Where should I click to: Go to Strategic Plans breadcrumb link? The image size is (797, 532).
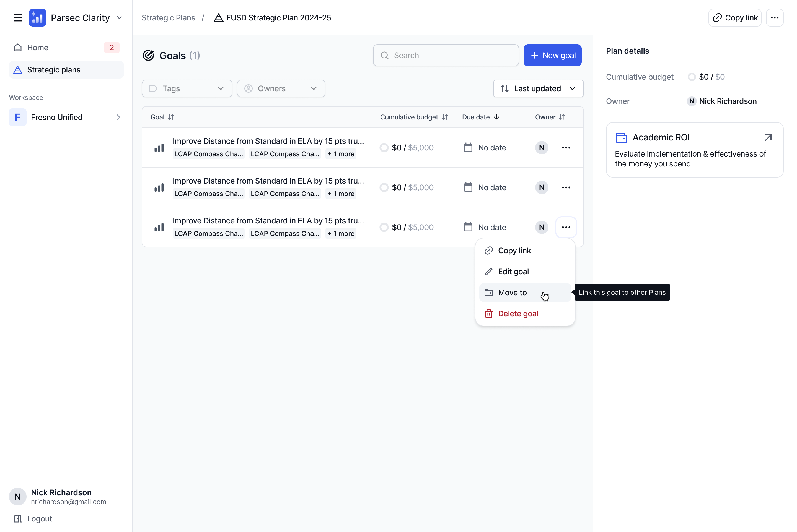[x=169, y=18]
